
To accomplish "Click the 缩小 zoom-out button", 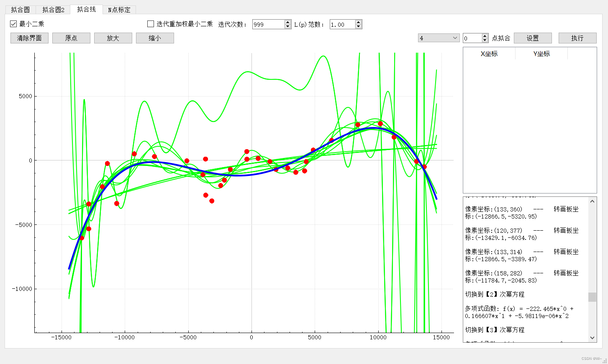I will [155, 38].
